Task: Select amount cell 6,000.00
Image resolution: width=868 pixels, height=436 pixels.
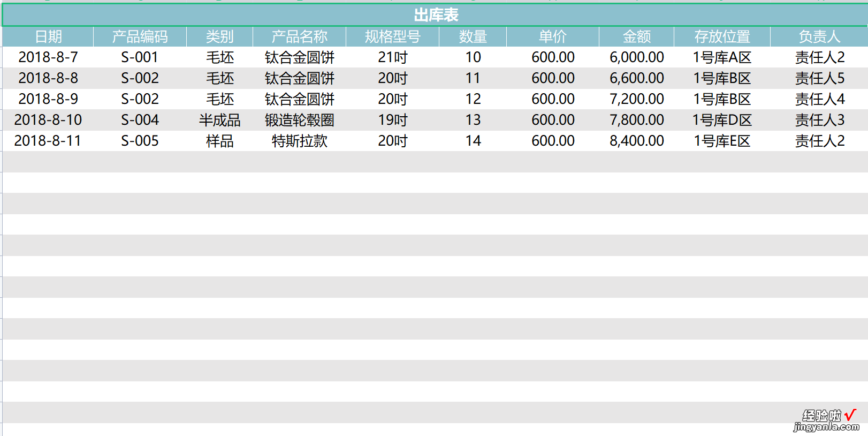Action: (x=636, y=57)
